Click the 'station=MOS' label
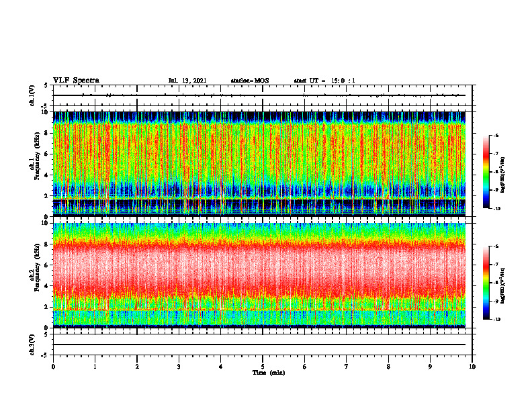The width and height of the screenshot is (532, 411). click(x=250, y=81)
